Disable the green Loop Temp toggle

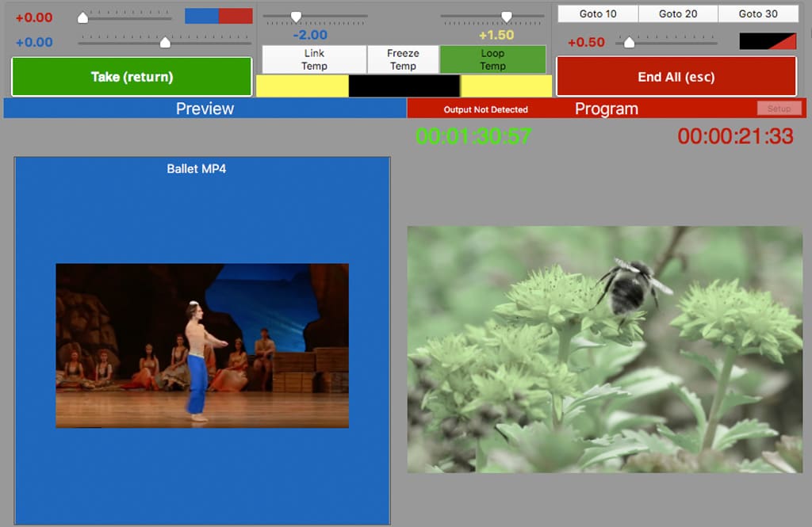tap(492, 59)
